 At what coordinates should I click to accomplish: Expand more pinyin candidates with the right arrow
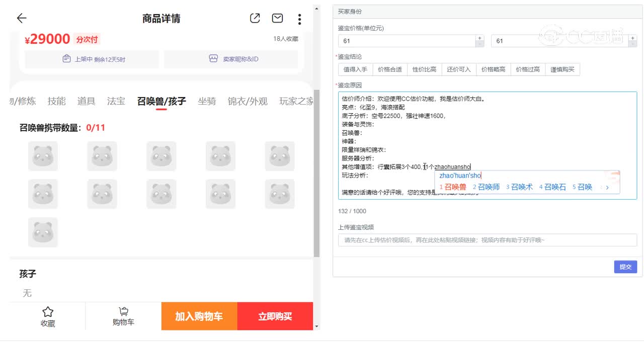click(x=608, y=187)
